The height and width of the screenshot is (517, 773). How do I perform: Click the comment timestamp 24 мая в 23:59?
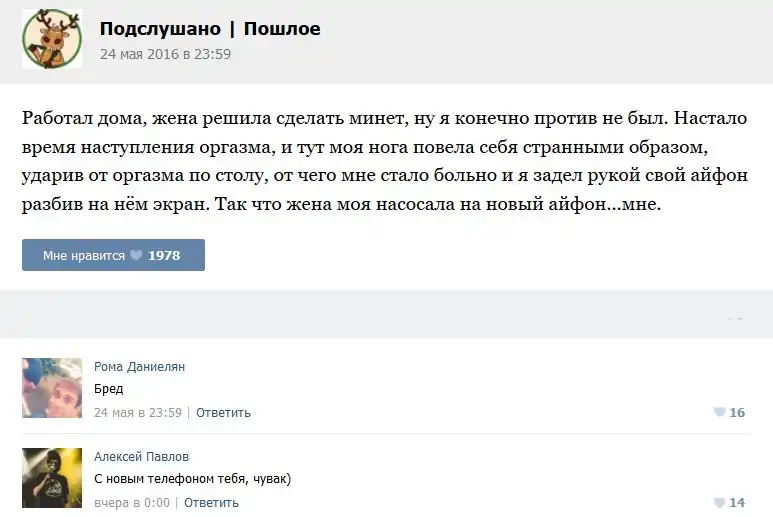(138, 412)
